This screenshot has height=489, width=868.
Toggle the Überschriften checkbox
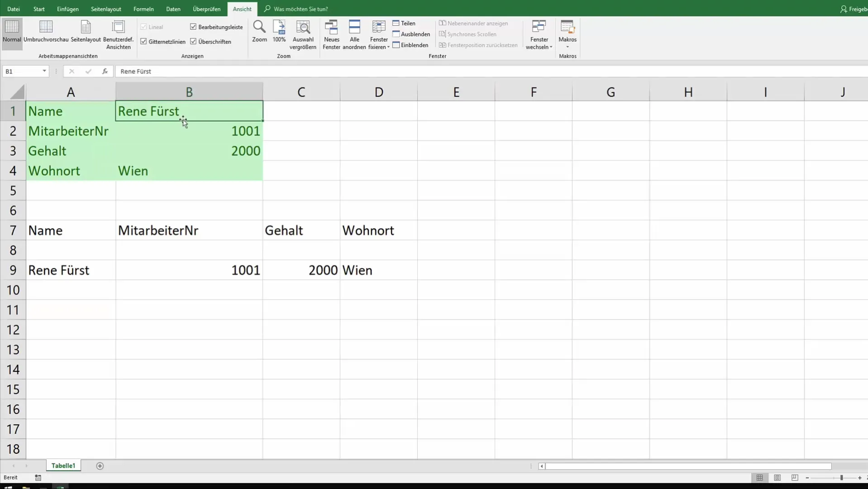point(193,41)
